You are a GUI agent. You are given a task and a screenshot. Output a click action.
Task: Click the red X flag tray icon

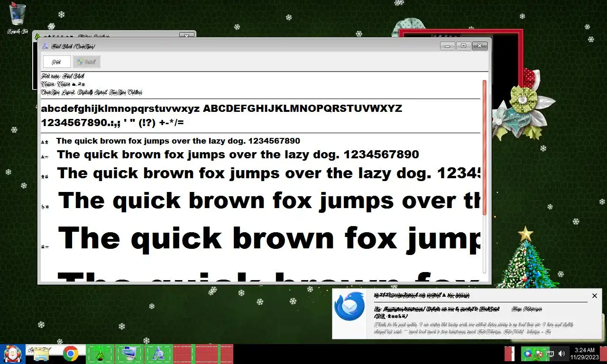point(540,354)
